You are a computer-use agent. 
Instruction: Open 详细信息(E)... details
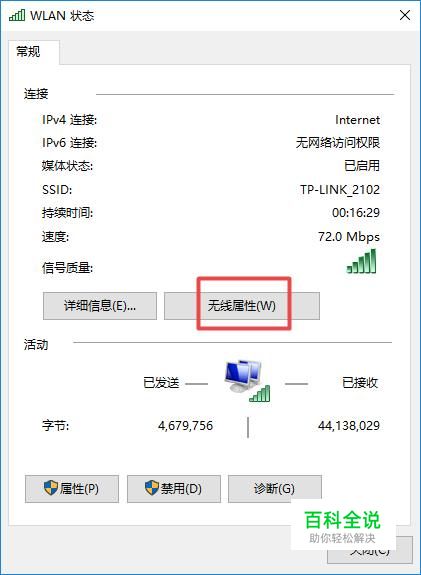(x=100, y=306)
